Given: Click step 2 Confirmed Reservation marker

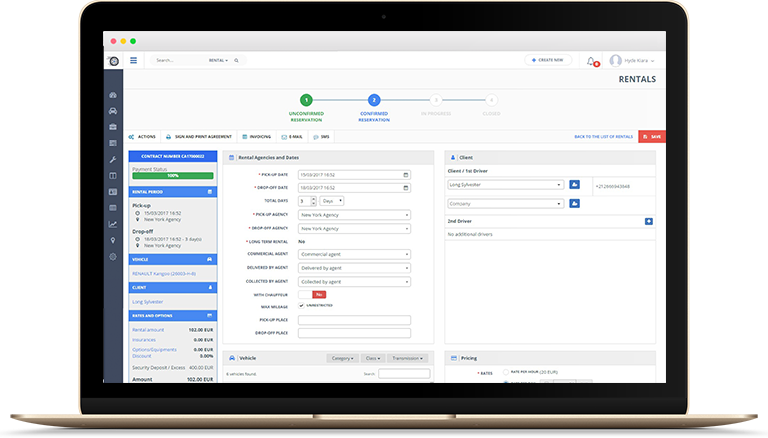Looking at the screenshot, I should point(374,100).
